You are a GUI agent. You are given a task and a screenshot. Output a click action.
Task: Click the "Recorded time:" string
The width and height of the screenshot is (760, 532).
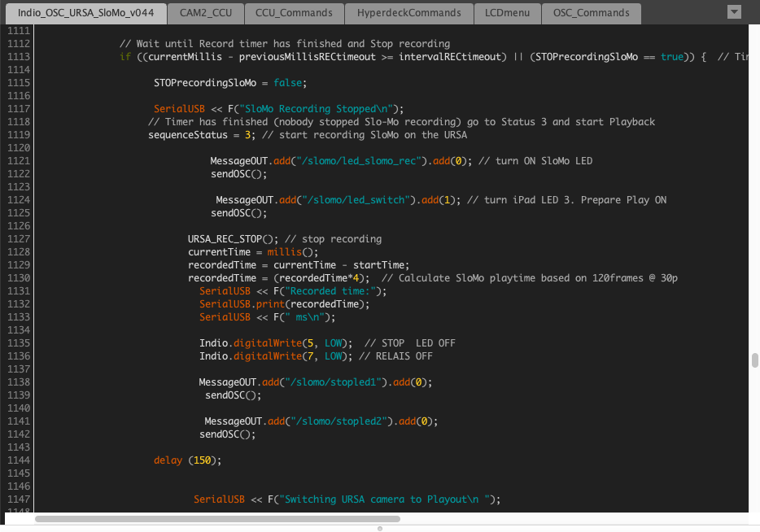point(330,291)
